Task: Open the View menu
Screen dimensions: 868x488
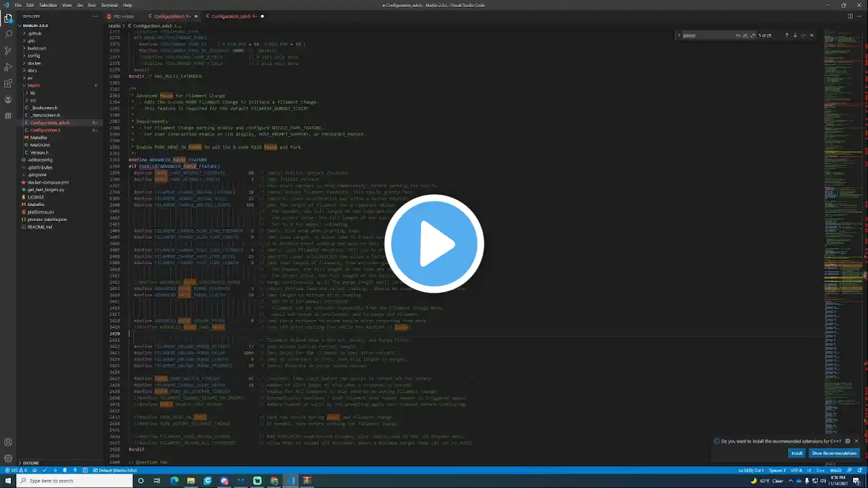Action: pyautogui.click(x=67, y=5)
